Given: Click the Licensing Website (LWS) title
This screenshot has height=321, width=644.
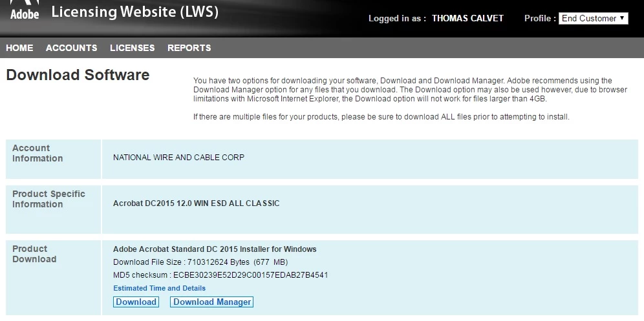Looking at the screenshot, I should 134,12.
